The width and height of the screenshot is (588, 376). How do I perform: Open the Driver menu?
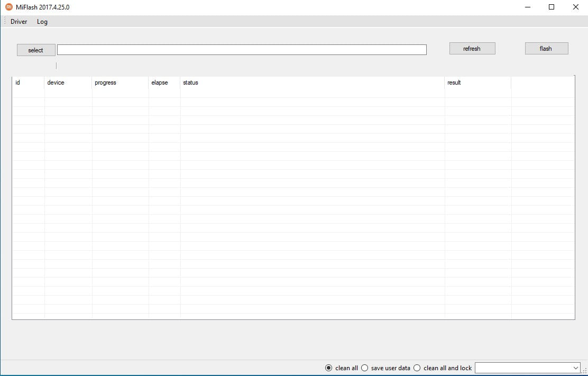(19, 22)
